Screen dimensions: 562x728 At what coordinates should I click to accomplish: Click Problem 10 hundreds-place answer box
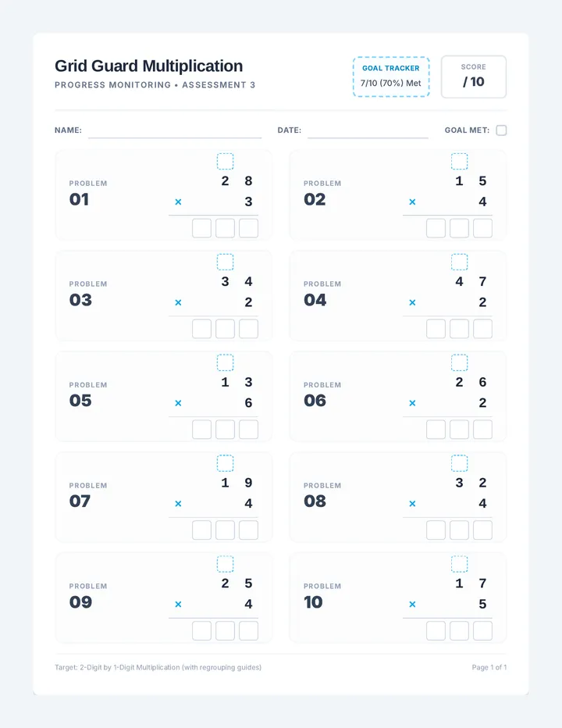tap(436, 630)
